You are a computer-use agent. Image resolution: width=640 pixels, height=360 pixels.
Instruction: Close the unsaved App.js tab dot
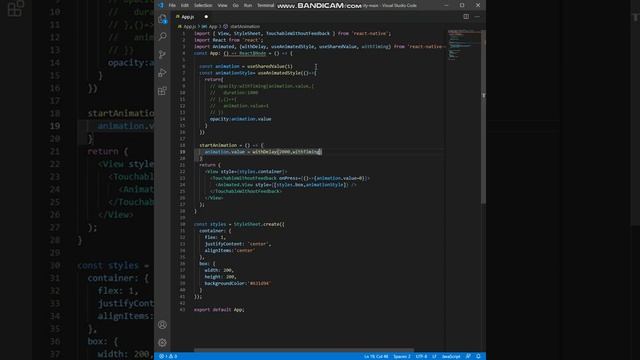coord(206,17)
